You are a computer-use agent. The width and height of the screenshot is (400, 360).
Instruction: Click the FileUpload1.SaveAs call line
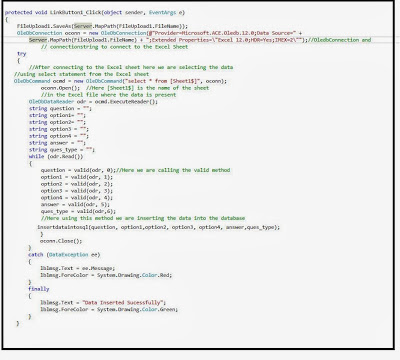pos(102,26)
